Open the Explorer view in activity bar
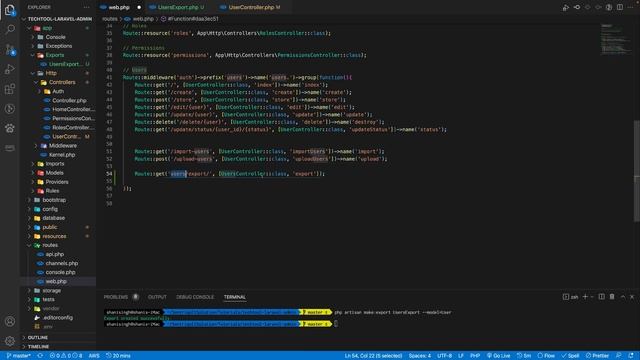Image resolution: width=640 pixels, height=360 pixels. pyautogui.click(x=10, y=9)
